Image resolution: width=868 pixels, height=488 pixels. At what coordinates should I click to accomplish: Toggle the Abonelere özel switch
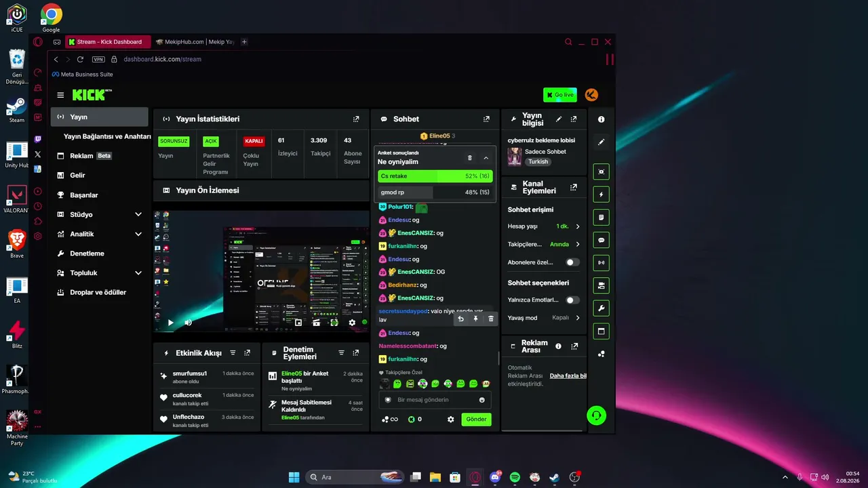573,262
